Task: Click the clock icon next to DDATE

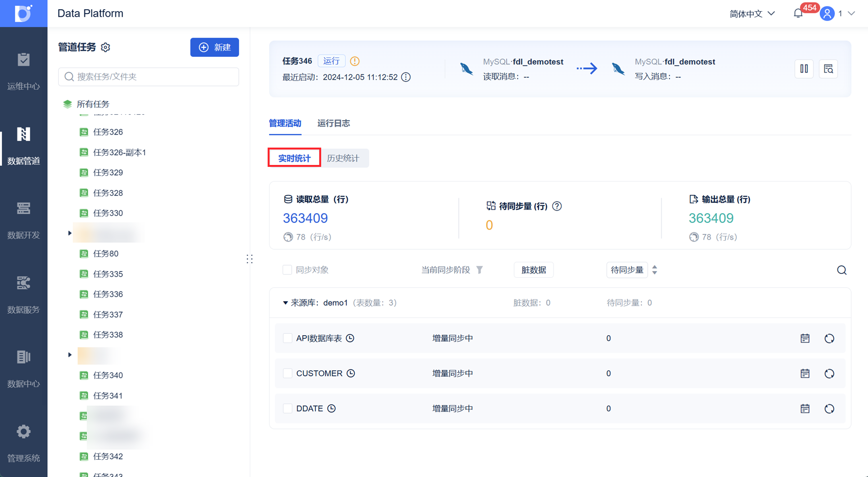Action: click(331, 409)
